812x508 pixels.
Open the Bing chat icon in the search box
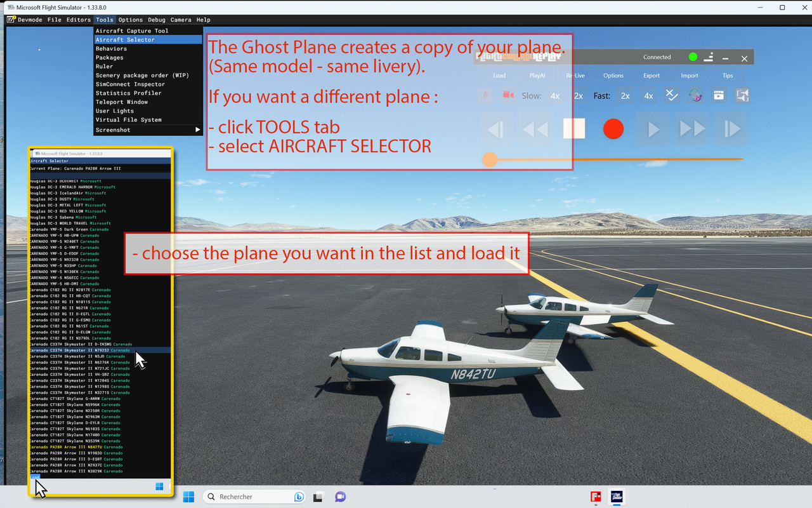tap(299, 497)
